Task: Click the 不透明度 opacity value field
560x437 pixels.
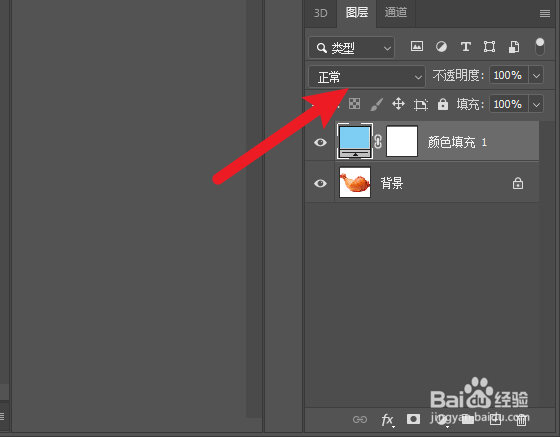Action: 509,75
